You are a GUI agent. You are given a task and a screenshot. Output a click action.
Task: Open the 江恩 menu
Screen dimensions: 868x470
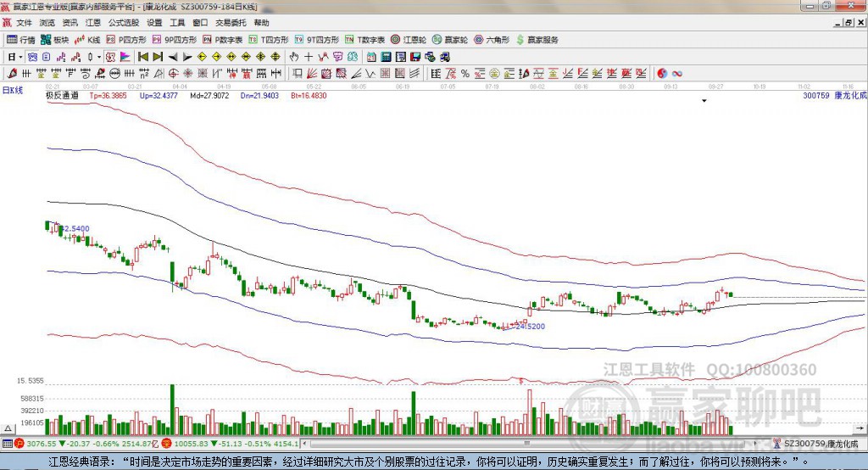(x=93, y=23)
